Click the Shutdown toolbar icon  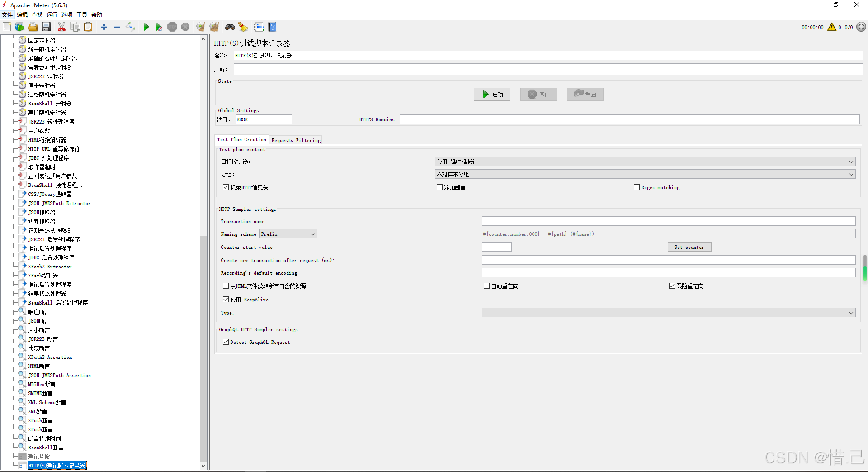[x=185, y=27]
